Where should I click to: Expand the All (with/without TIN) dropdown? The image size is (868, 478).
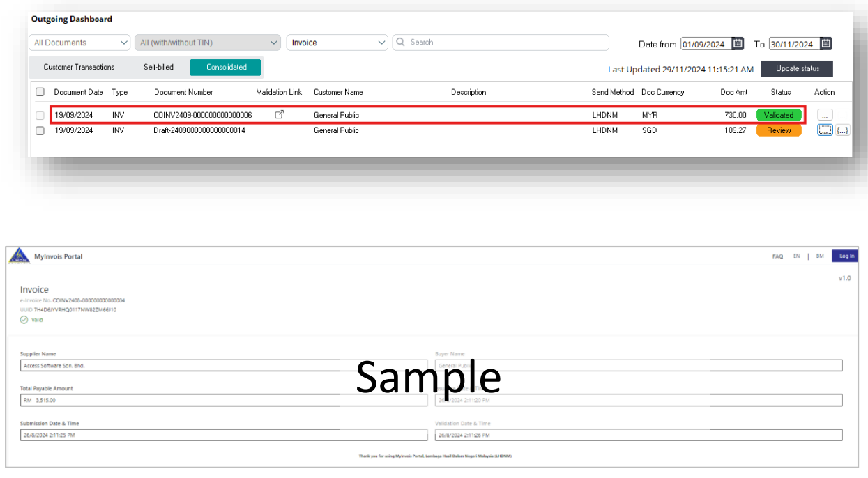point(207,43)
